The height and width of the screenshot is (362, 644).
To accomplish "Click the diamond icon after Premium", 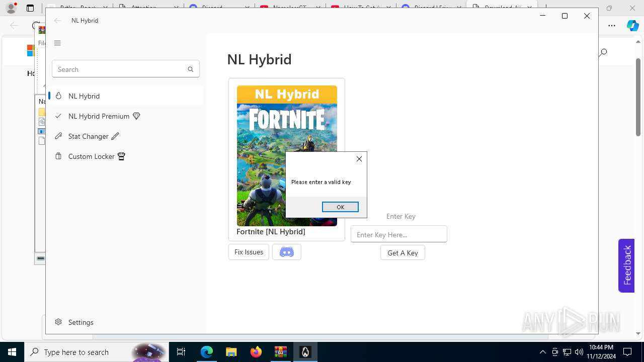I will [136, 116].
